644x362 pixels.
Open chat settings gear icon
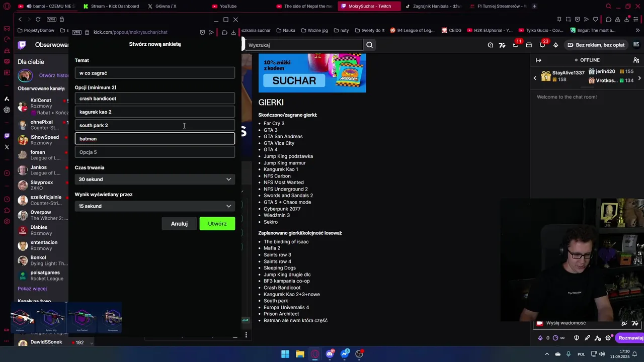608,338
